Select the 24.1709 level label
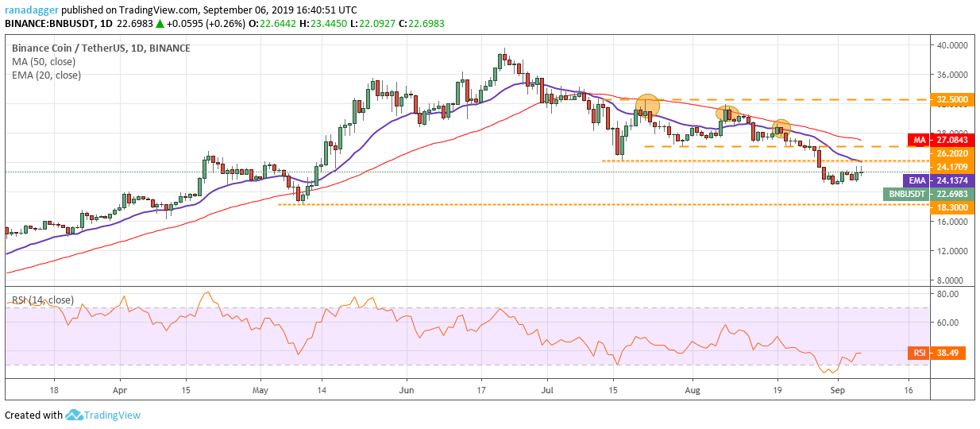The image size is (980, 429). coord(952,167)
